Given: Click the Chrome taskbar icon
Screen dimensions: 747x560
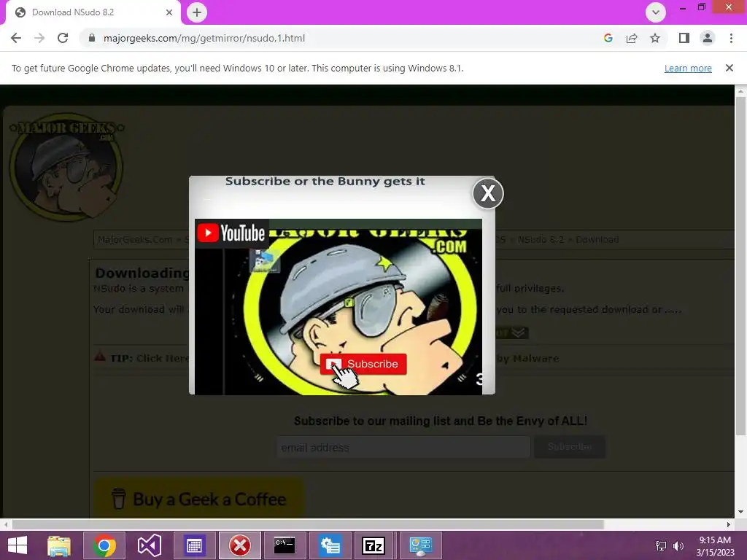Looking at the screenshot, I should [x=104, y=545].
